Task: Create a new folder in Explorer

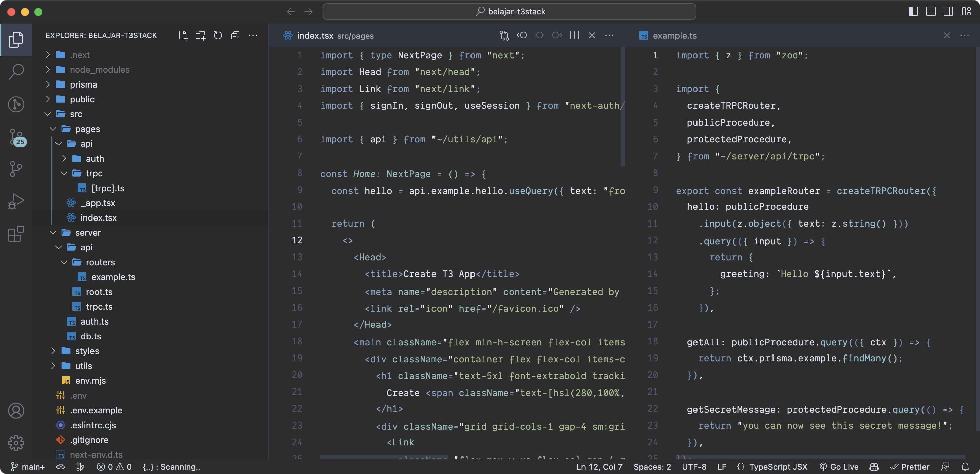Action: 200,35
